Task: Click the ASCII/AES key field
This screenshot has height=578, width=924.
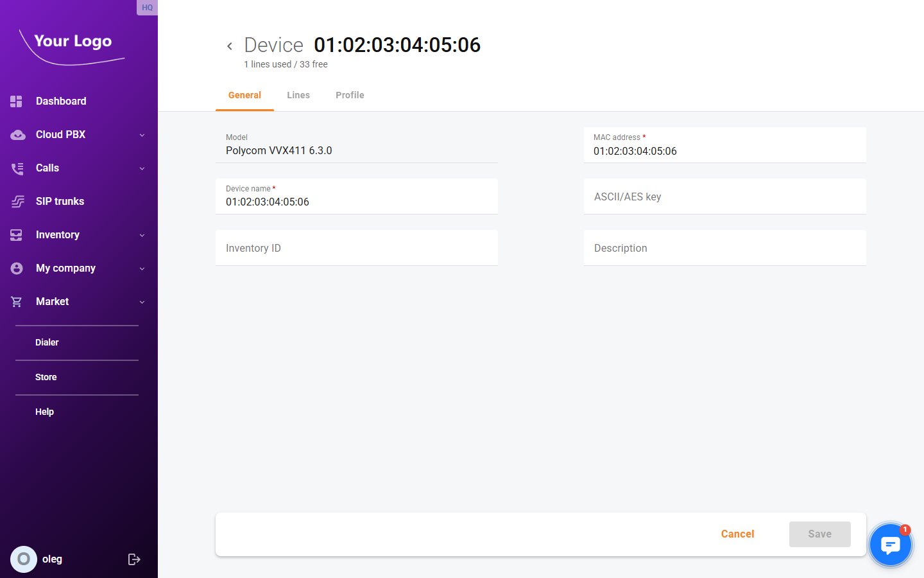Action: tap(724, 197)
